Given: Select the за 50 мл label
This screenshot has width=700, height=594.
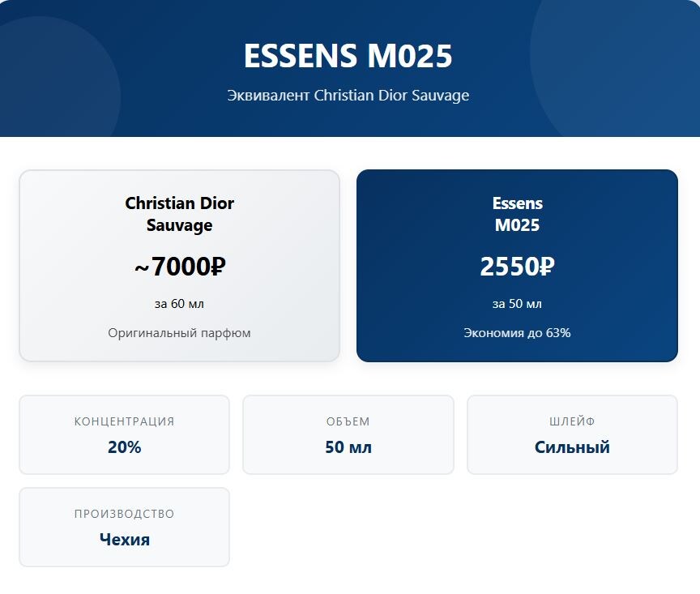Looking at the screenshot, I should pyautogui.click(x=517, y=304).
